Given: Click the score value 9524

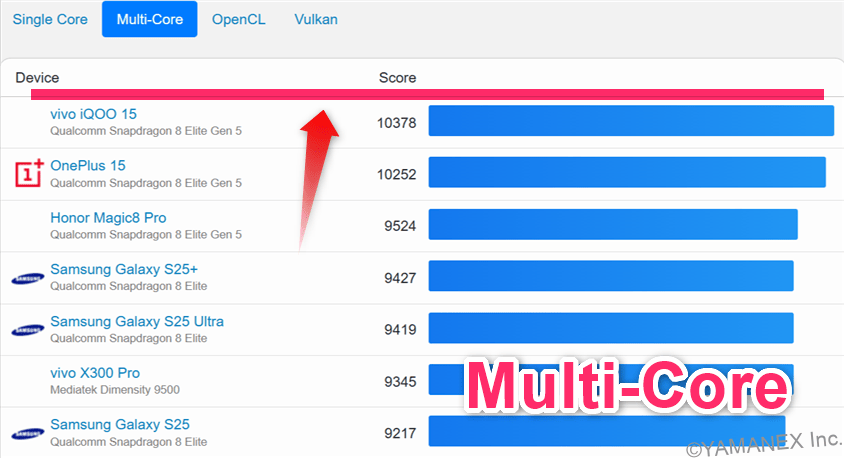Looking at the screenshot, I should point(400,226).
